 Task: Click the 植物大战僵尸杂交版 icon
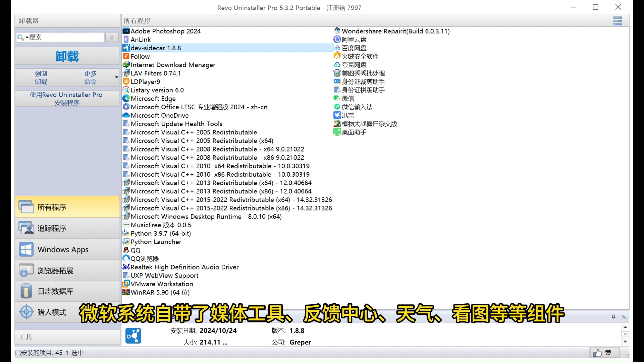click(337, 123)
